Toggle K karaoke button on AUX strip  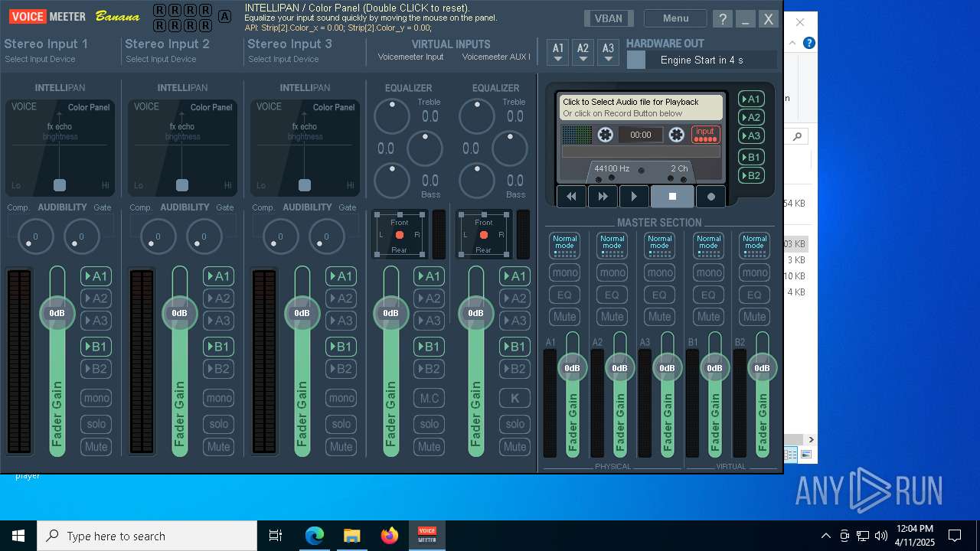[514, 398]
